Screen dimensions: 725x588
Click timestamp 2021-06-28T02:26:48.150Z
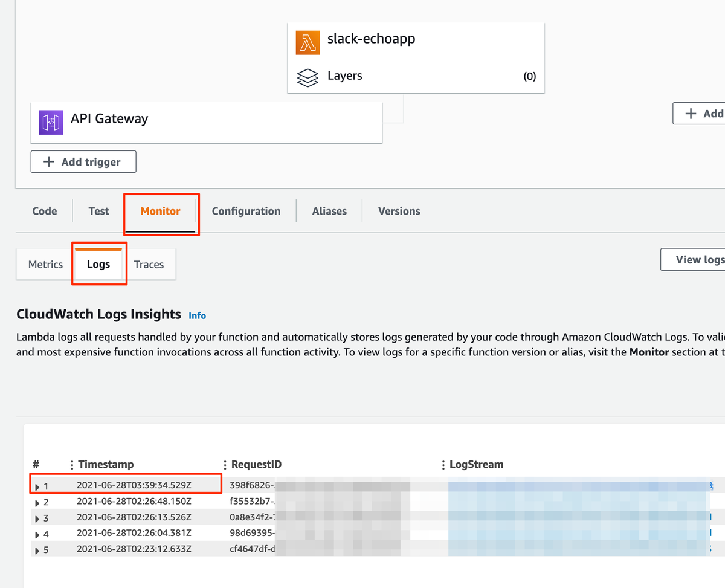pyautogui.click(x=134, y=502)
